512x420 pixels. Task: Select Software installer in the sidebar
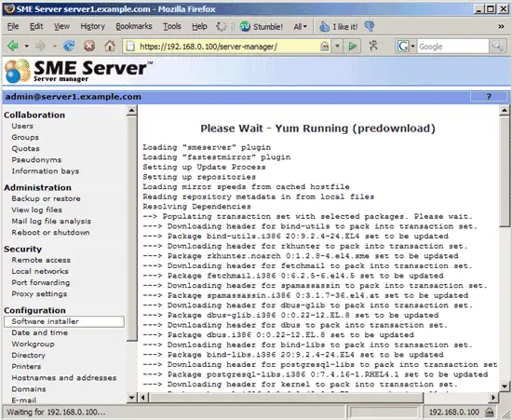[x=64, y=321]
